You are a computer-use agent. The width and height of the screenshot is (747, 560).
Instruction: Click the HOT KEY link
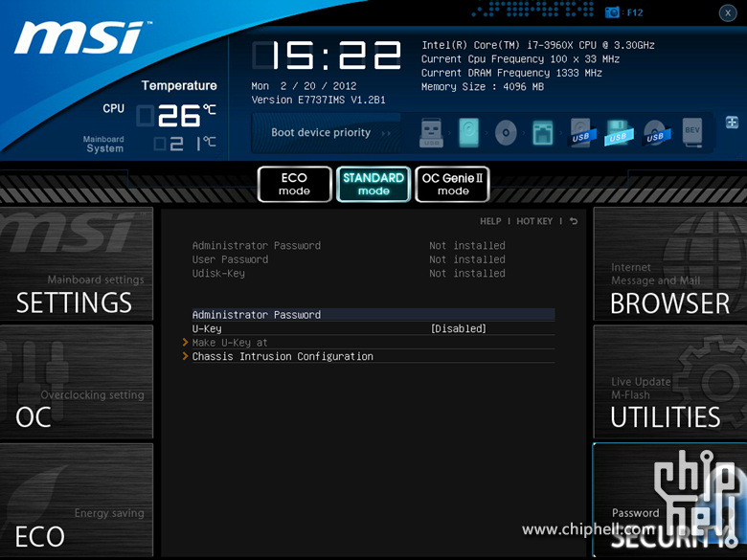pos(534,221)
